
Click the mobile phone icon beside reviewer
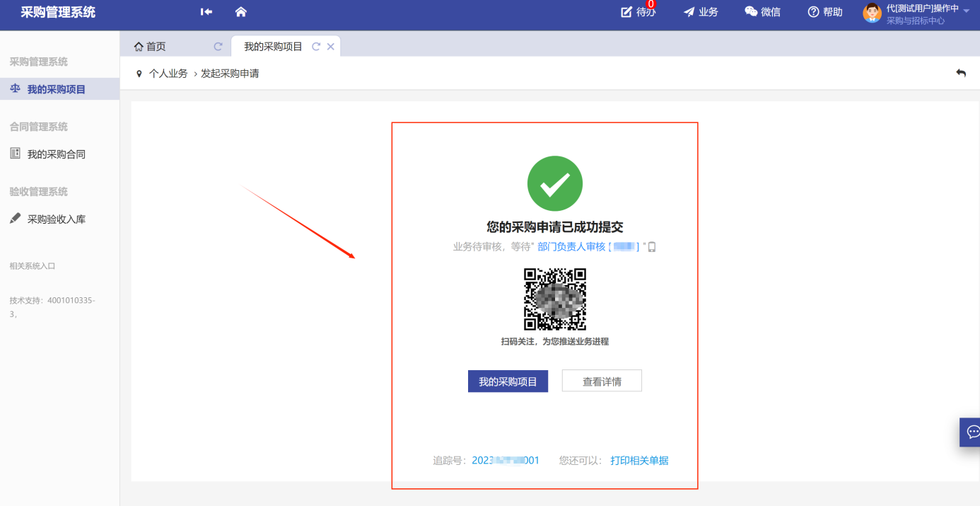pyautogui.click(x=652, y=247)
